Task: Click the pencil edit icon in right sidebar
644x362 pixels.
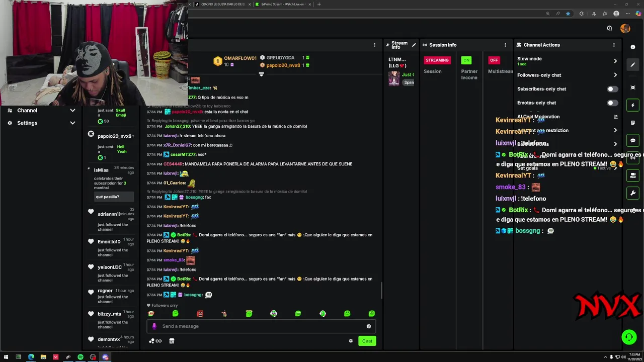Action: coord(633,65)
